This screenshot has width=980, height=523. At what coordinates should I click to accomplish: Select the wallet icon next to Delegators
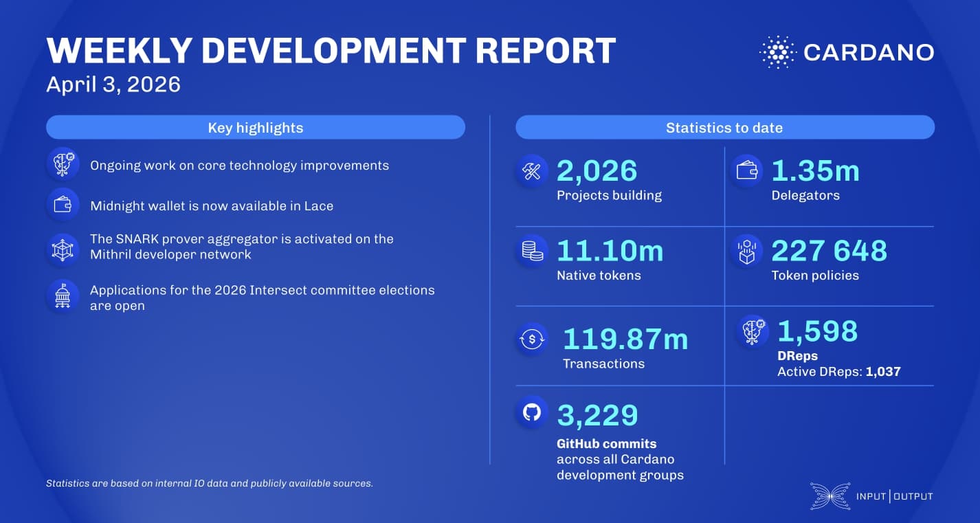[x=746, y=170]
